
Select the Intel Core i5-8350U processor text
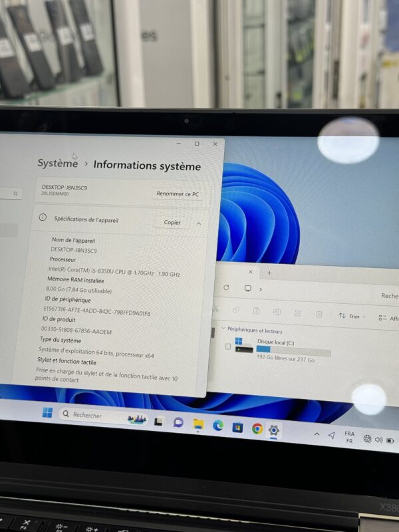click(114, 271)
